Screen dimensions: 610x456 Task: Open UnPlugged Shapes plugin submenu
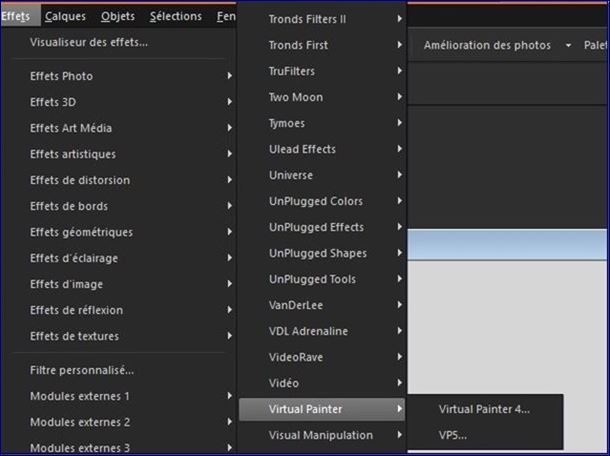coord(322,253)
